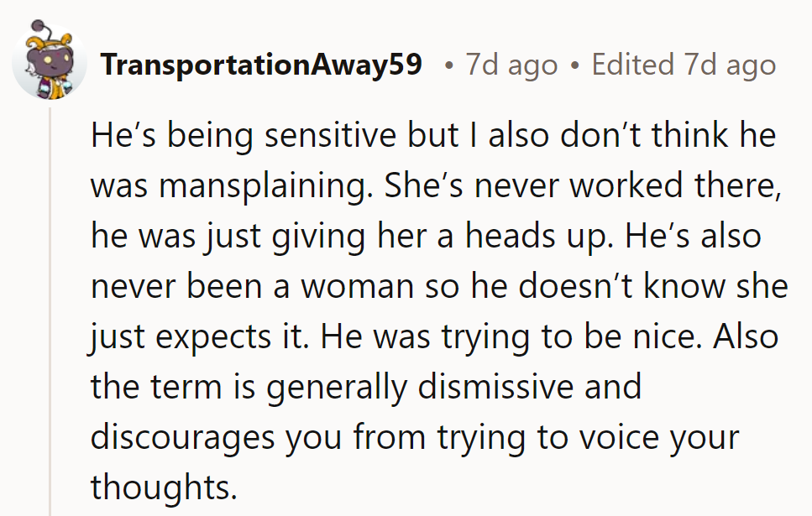812x516 pixels.
Task: Open the TransportationAway59 username profile link
Action: pos(261,65)
